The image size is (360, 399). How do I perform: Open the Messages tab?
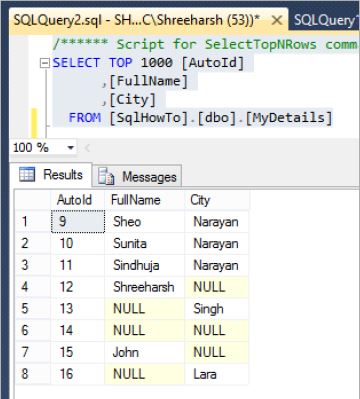(137, 177)
